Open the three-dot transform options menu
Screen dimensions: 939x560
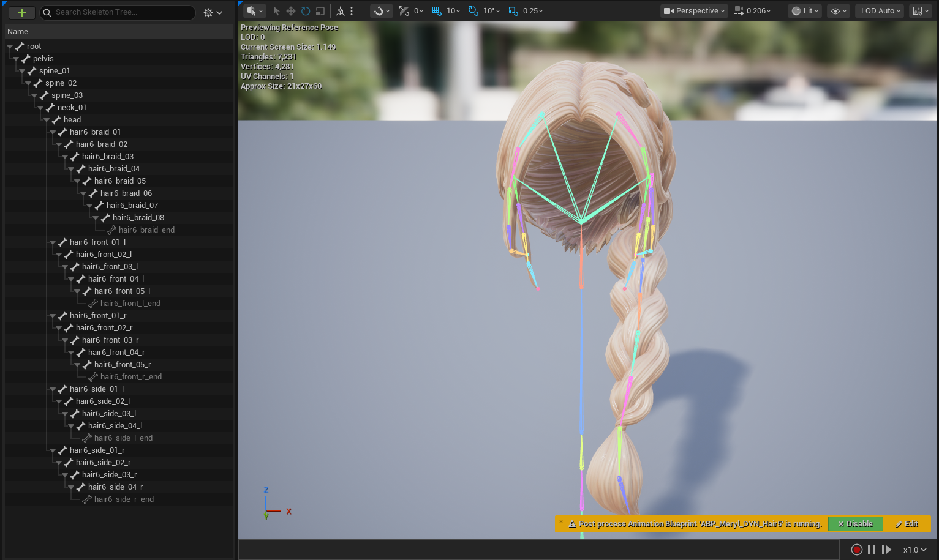[352, 11]
